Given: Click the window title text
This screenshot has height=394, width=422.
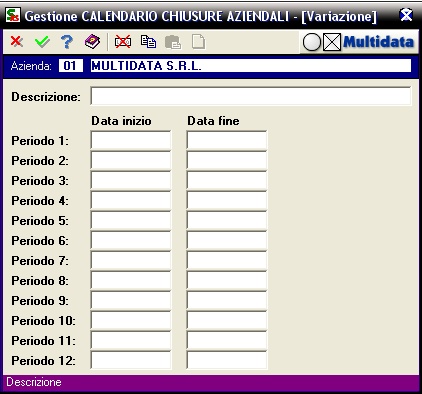Looking at the screenshot, I should 201,16.
